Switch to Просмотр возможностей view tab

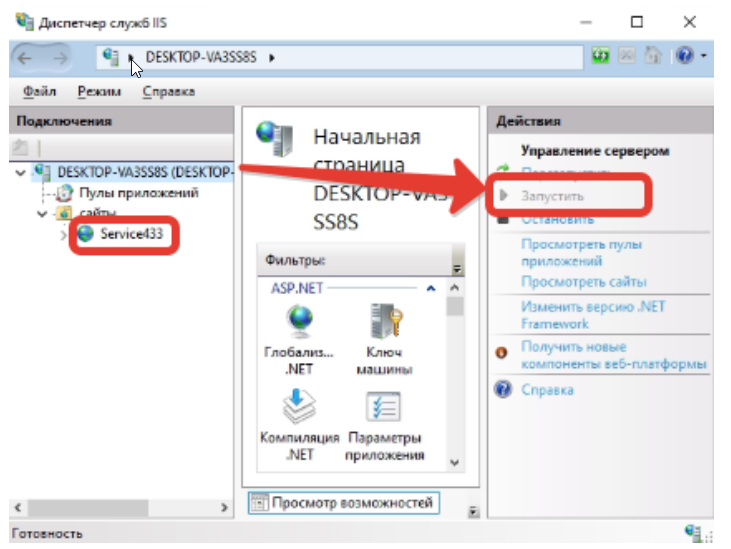coord(344,503)
